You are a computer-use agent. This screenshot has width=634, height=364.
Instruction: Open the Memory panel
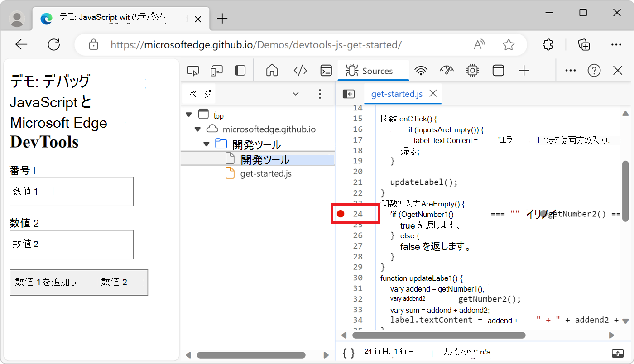tap(472, 70)
